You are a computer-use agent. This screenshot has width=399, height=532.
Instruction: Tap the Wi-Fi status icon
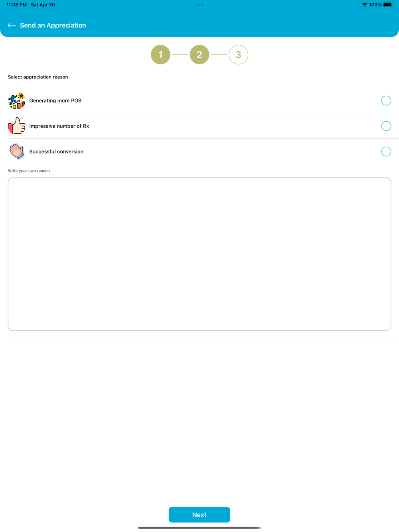coord(365,5)
